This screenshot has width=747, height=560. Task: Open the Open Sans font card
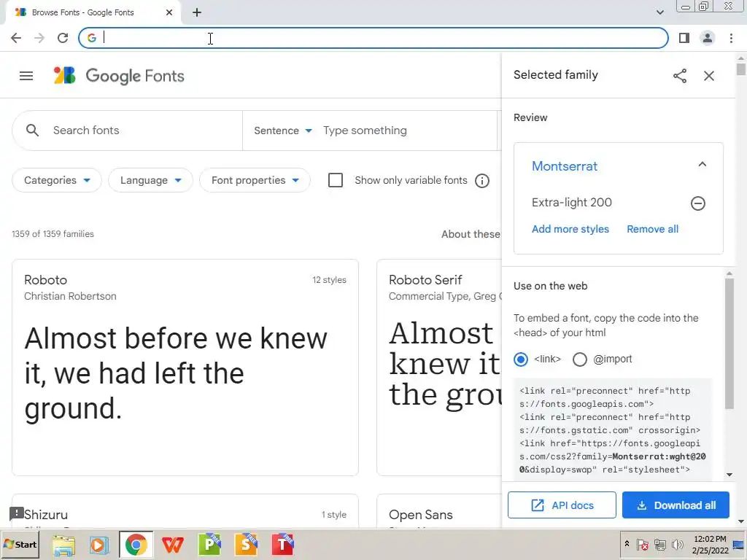[439, 511]
